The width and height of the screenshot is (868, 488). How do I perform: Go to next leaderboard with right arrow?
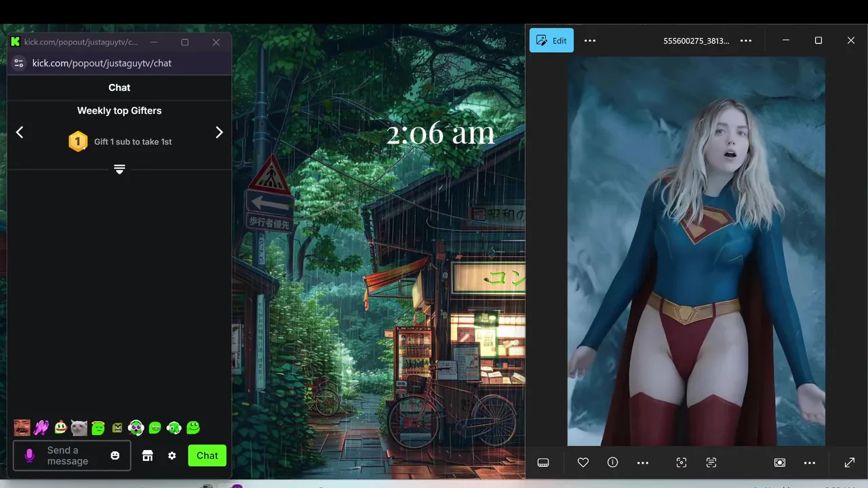click(219, 132)
